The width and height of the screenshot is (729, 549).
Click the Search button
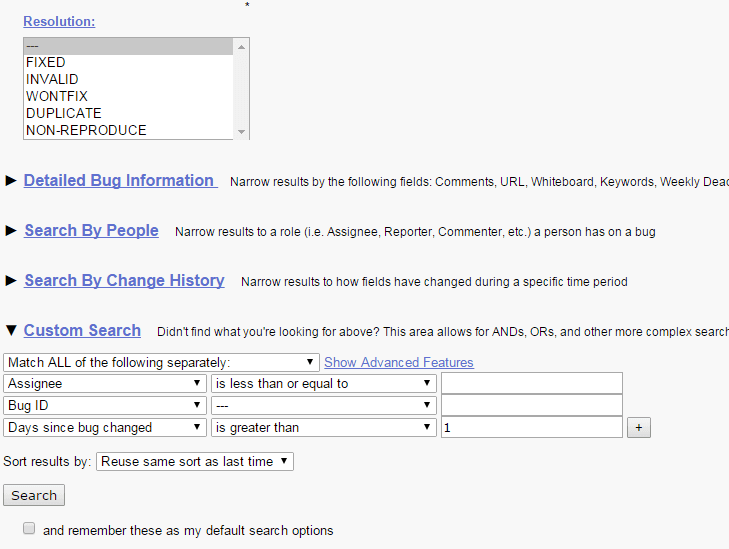[34, 495]
